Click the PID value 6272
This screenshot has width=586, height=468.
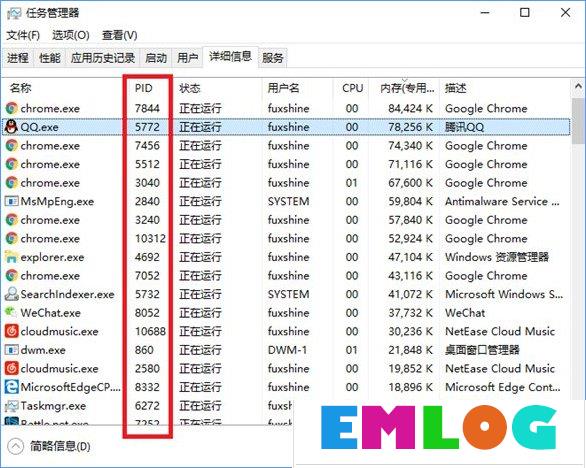click(147, 406)
